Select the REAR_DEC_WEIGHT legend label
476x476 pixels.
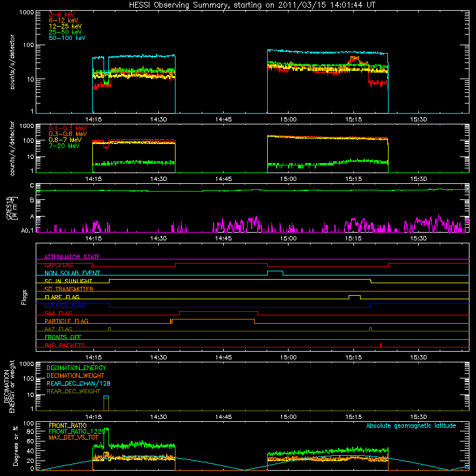tap(73, 392)
